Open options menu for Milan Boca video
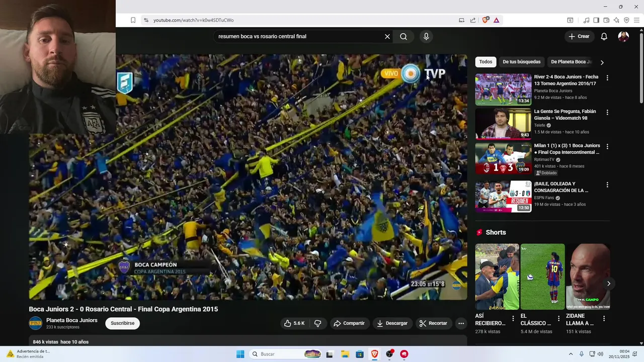The image size is (644, 362). (x=607, y=147)
